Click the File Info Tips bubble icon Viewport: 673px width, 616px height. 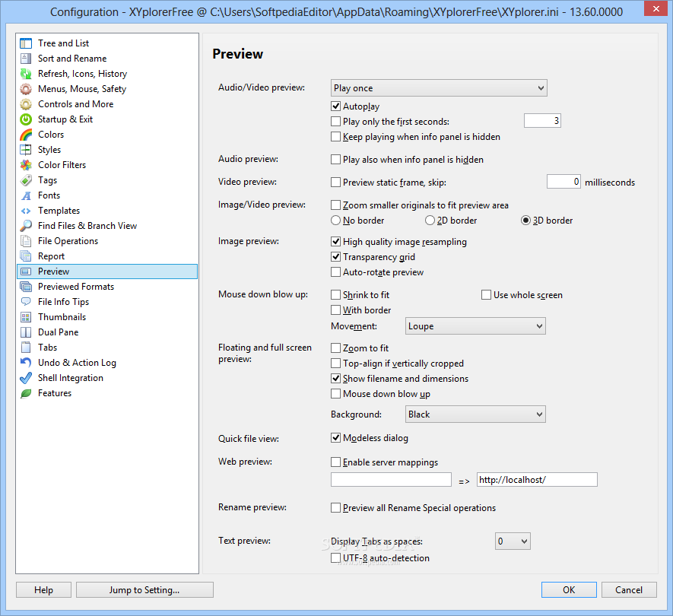[26, 302]
